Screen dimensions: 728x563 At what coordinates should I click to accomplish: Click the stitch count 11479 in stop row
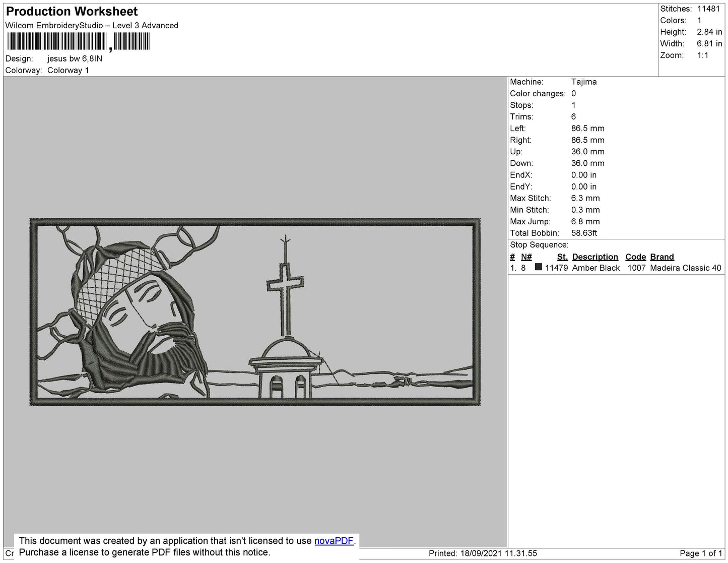pyautogui.click(x=556, y=268)
